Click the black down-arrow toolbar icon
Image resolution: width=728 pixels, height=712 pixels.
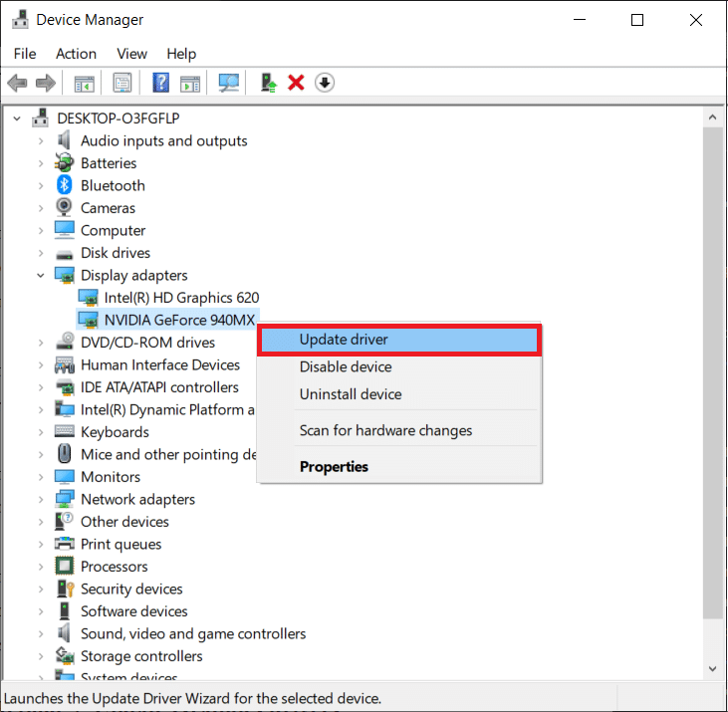324,83
